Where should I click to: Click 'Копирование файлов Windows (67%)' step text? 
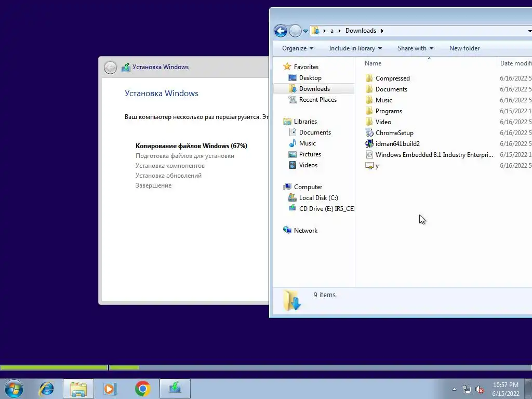coord(191,146)
